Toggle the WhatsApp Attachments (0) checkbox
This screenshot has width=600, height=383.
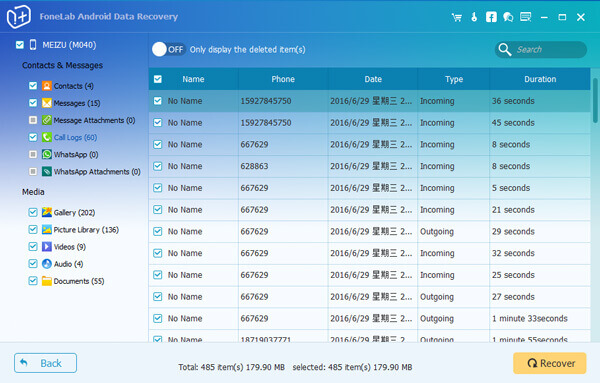(33, 171)
